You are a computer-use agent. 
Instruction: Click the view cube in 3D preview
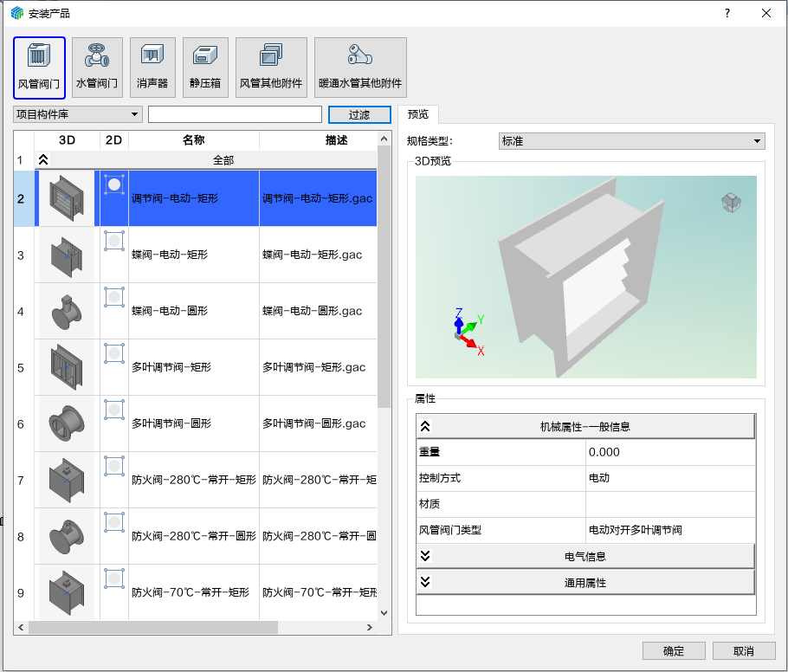(x=731, y=203)
